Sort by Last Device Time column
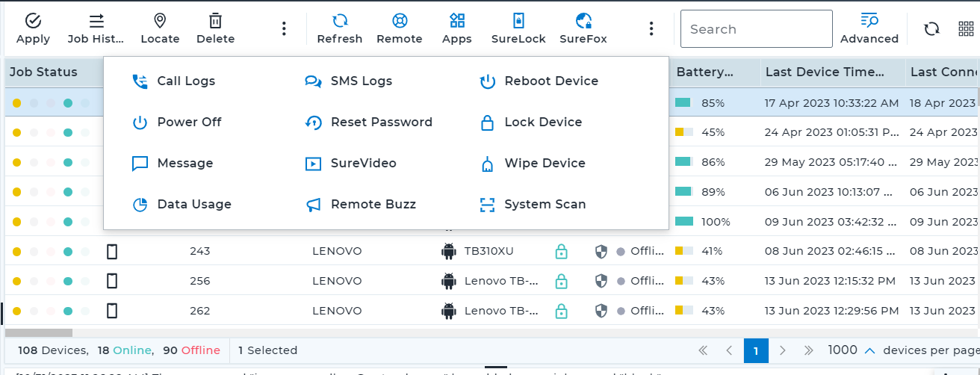Viewport: 980px width, 375px height. [825, 72]
